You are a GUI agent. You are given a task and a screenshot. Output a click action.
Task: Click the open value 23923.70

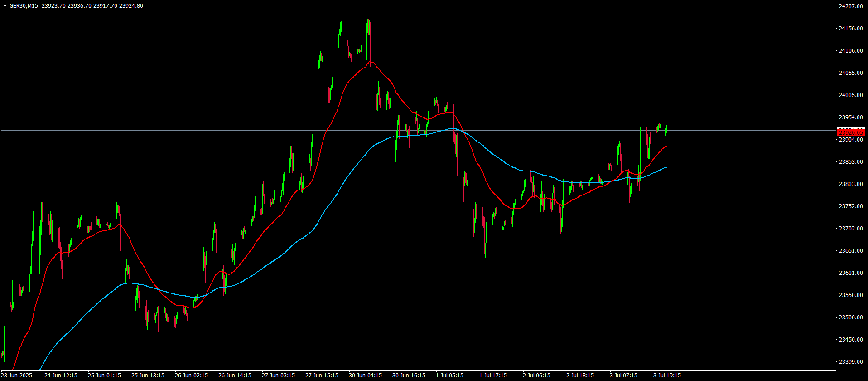click(53, 6)
